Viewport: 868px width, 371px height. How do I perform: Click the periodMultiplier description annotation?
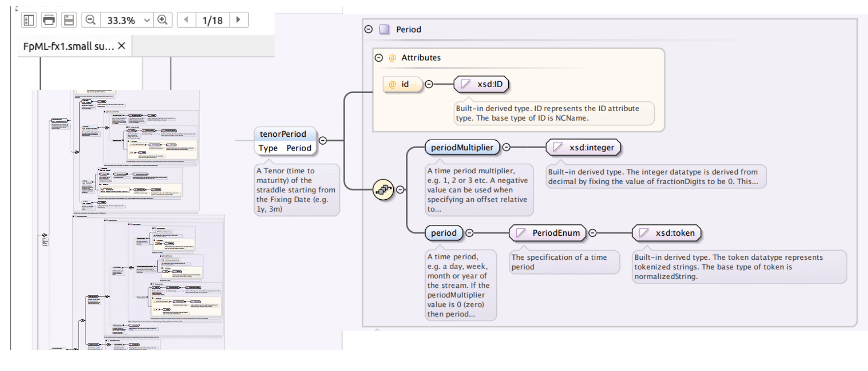[479, 190]
